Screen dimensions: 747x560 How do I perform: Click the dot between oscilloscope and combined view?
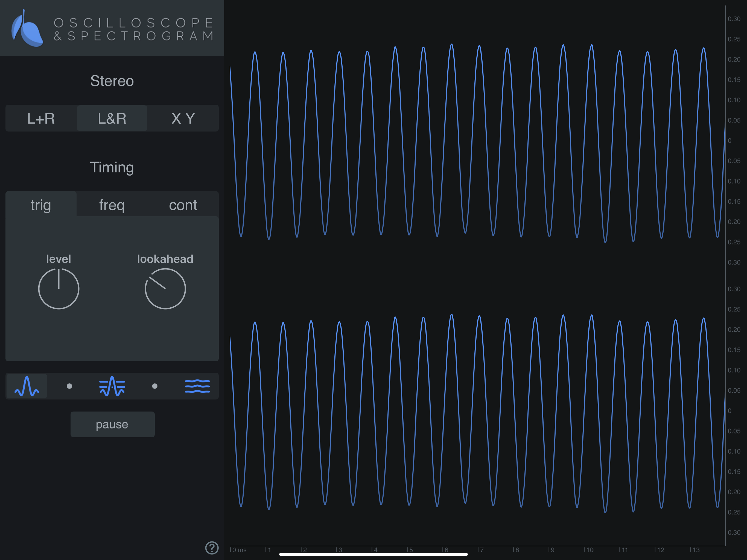tap(69, 386)
